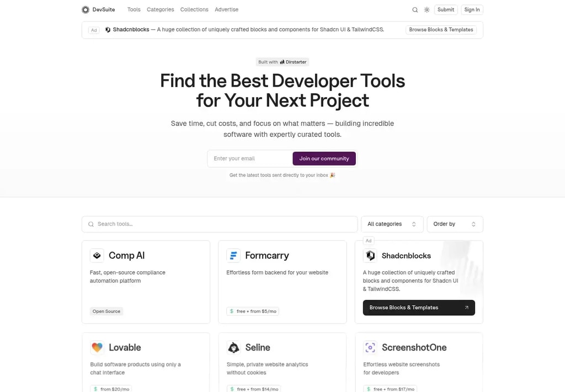Click the Open Source tag on Comp AI
Image resolution: width=565 pixels, height=392 pixels.
(x=106, y=311)
